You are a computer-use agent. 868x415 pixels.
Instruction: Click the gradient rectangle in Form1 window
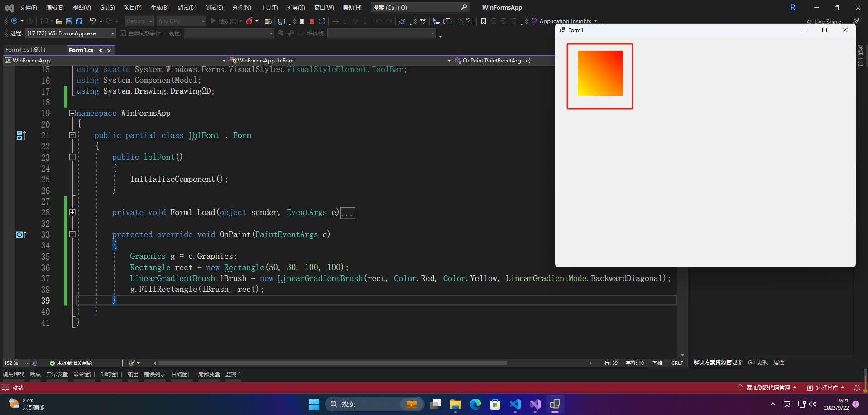600,73
